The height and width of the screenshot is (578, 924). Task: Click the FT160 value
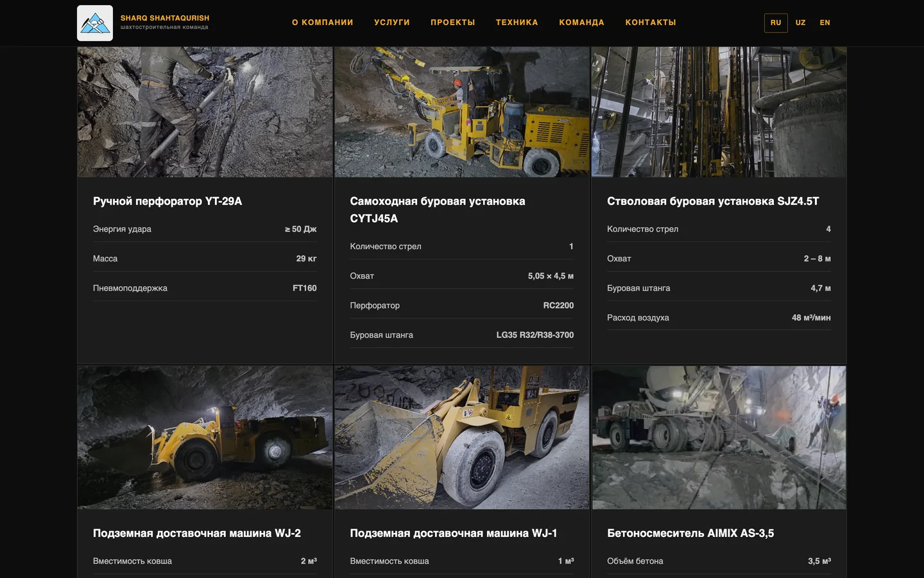pyautogui.click(x=305, y=288)
